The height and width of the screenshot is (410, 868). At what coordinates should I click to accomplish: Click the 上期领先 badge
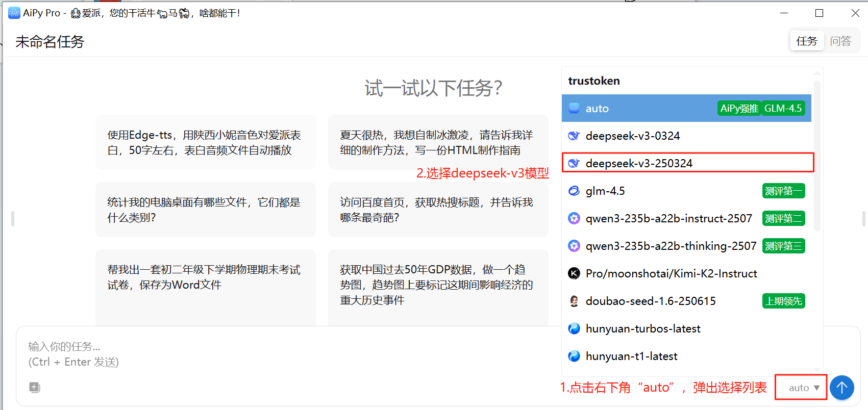[783, 301]
